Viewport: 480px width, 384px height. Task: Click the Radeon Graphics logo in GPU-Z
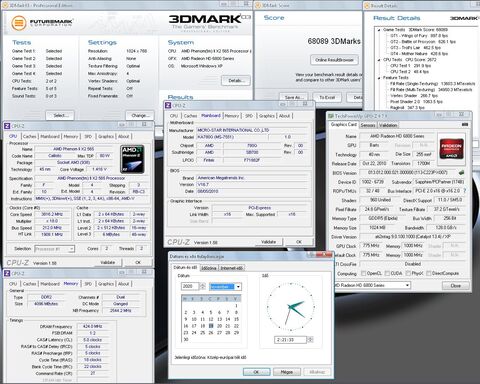[x=452, y=148]
